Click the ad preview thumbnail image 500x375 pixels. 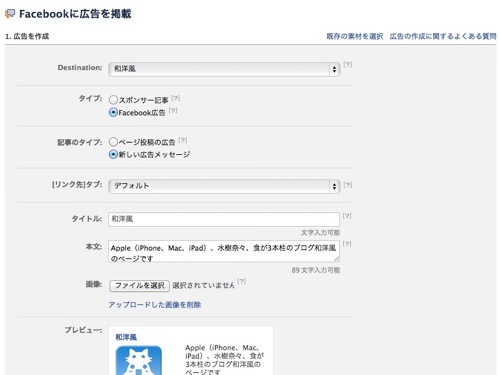click(x=139, y=360)
